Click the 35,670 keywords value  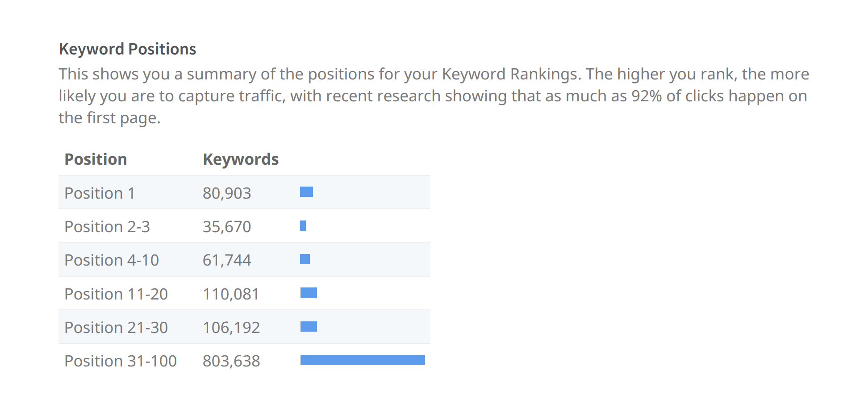click(x=227, y=227)
